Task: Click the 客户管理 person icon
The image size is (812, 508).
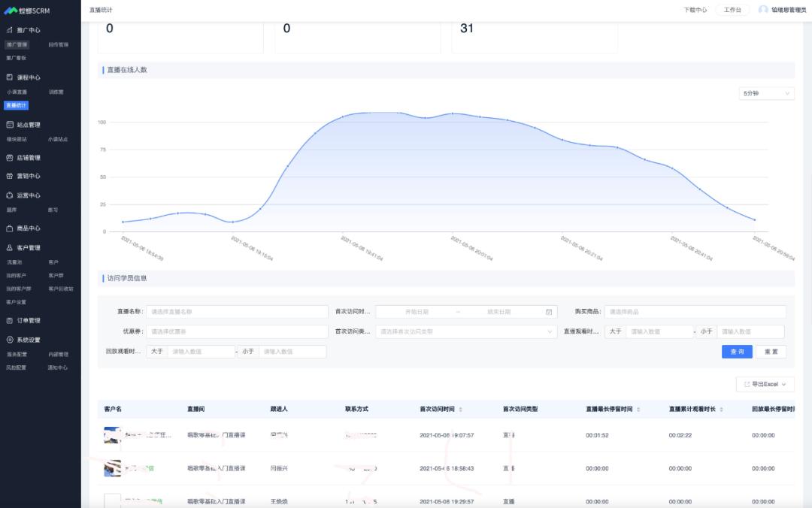Action: pyautogui.click(x=10, y=247)
